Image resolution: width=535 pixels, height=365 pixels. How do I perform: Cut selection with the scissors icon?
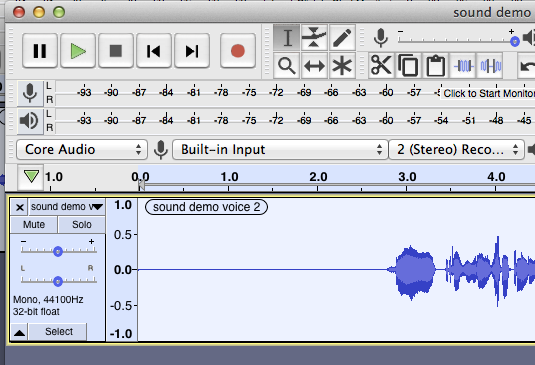click(x=381, y=65)
